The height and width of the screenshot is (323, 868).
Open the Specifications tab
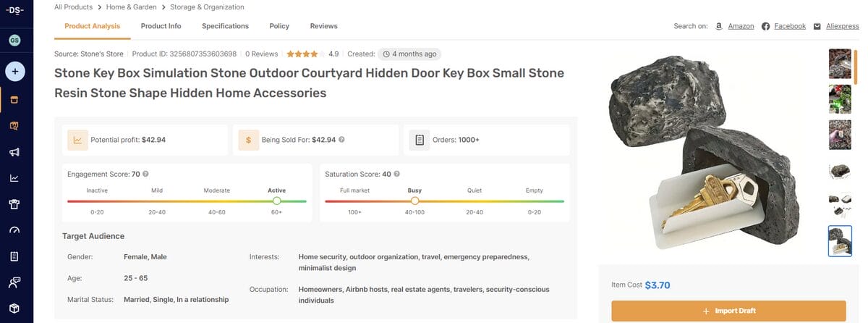(225, 26)
